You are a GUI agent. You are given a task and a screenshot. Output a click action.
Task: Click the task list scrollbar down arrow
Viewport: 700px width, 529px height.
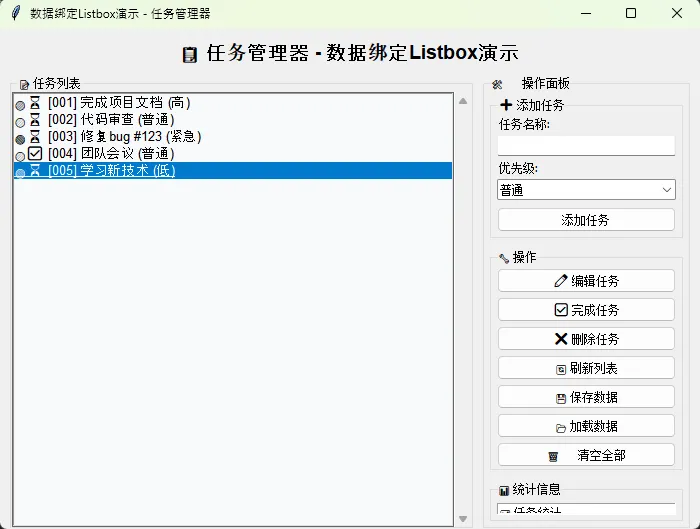tap(462, 519)
